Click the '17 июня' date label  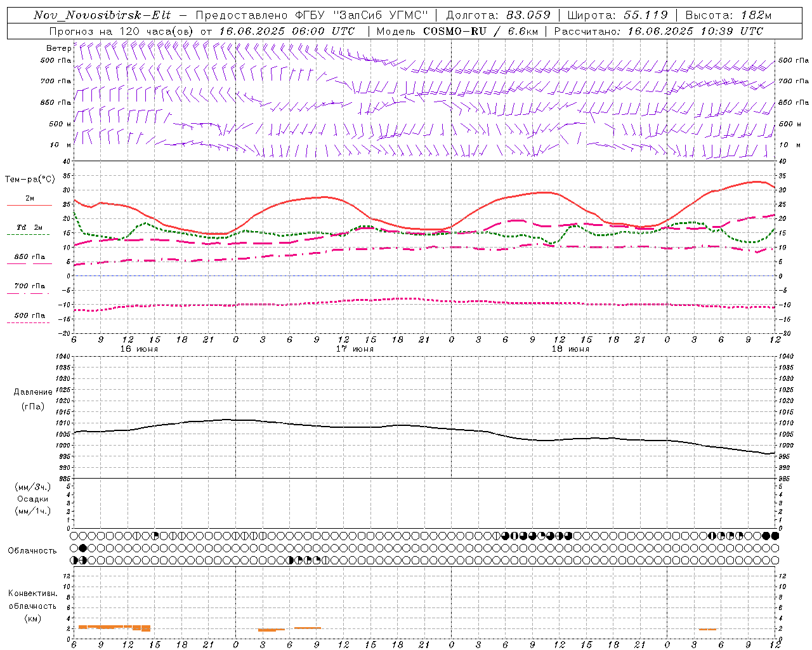coord(355,349)
